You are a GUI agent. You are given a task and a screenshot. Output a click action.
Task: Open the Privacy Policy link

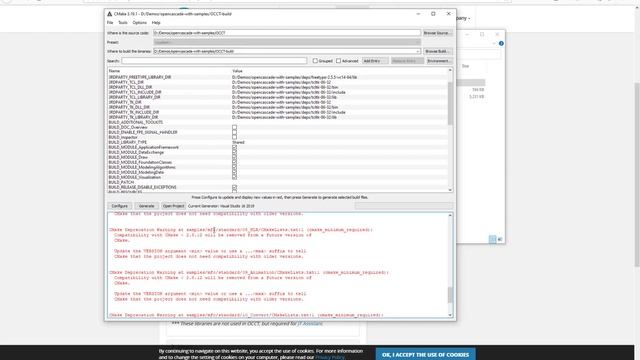point(330,357)
